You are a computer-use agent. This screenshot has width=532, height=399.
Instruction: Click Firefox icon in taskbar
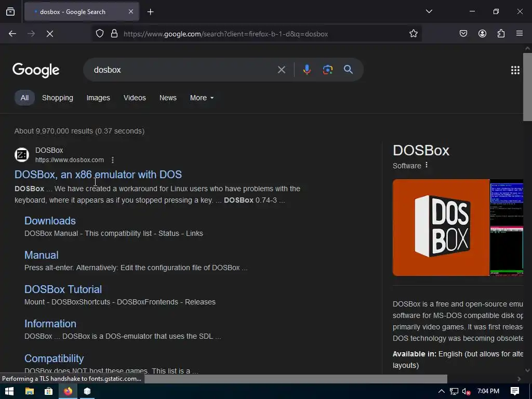pyautogui.click(x=68, y=391)
